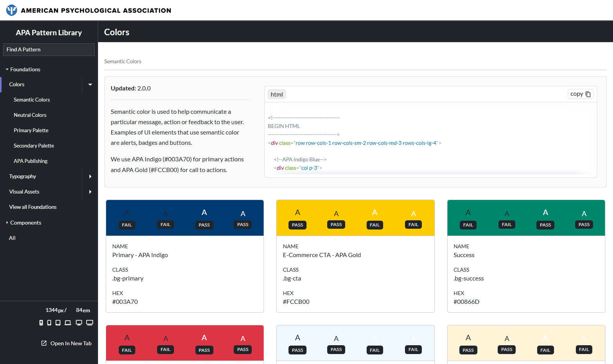
Task: Click the 'Success' name text
Action: 464,255
